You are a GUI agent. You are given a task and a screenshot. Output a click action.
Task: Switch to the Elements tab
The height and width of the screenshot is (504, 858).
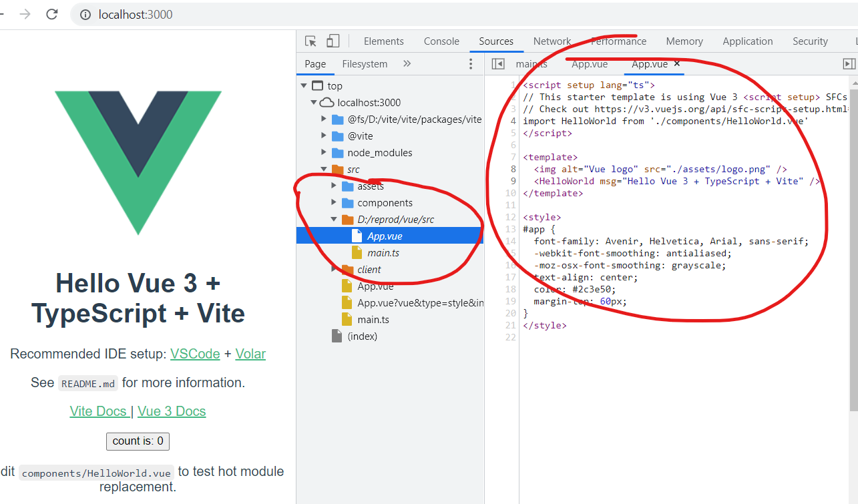pos(383,41)
